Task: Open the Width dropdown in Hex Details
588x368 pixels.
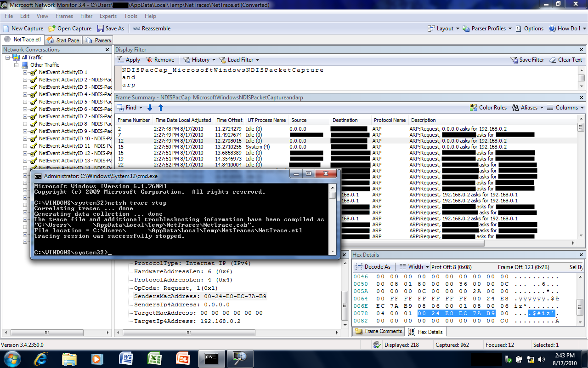Action: point(414,267)
